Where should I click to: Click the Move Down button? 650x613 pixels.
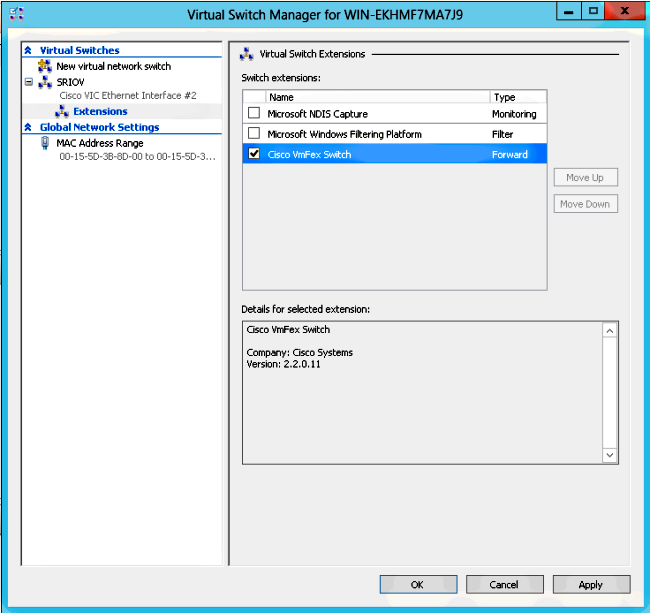tap(585, 204)
